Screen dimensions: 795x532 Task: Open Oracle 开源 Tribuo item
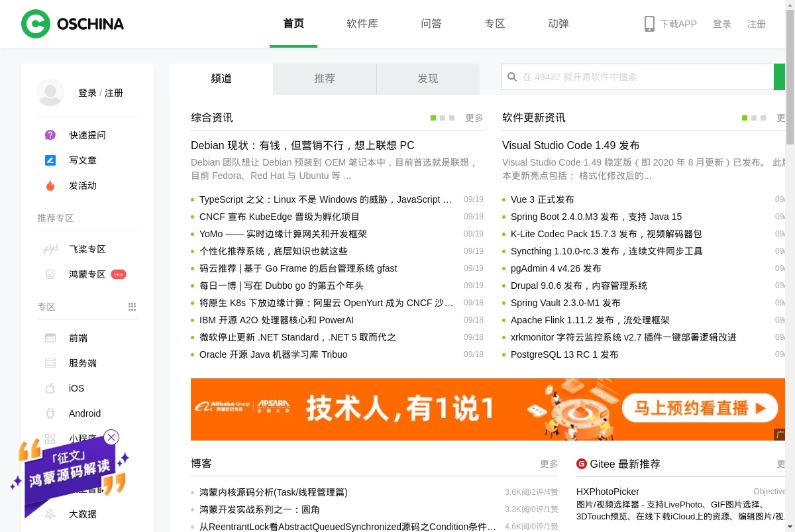coord(274,354)
